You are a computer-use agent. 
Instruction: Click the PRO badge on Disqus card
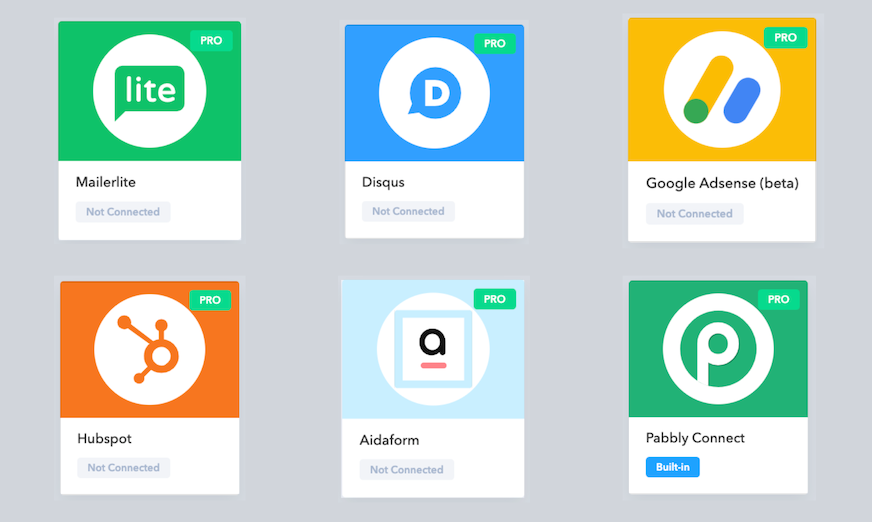494,43
